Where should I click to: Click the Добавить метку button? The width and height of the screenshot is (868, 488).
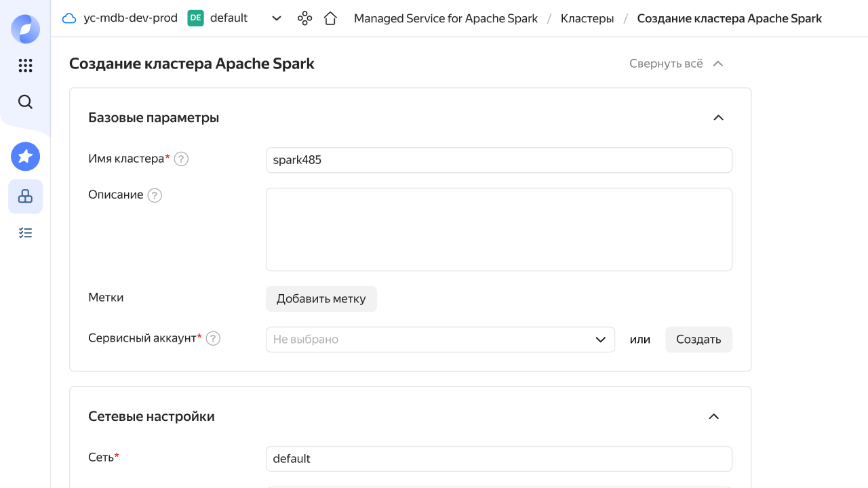[321, 299]
